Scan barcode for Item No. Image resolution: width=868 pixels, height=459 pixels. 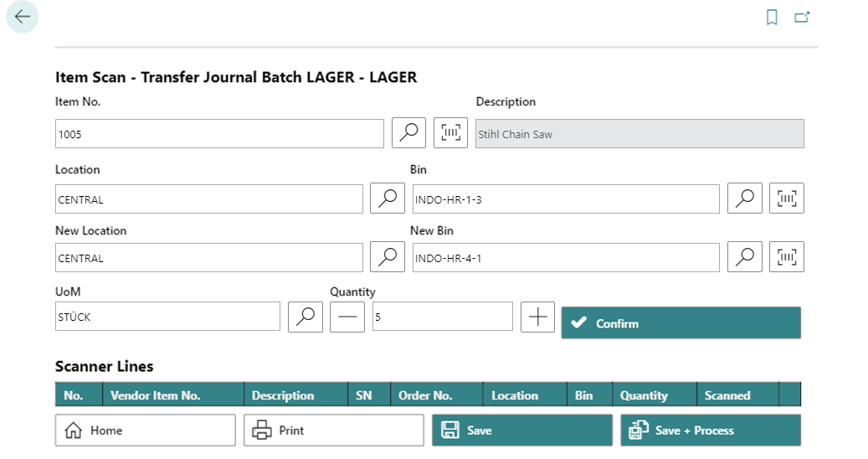(x=450, y=133)
